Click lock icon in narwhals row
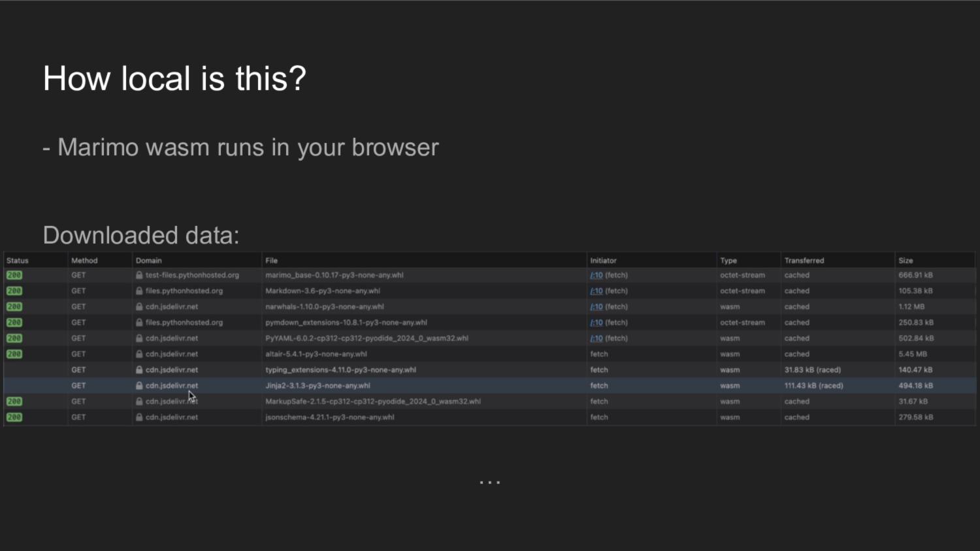The width and height of the screenshot is (980, 551). tap(139, 307)
